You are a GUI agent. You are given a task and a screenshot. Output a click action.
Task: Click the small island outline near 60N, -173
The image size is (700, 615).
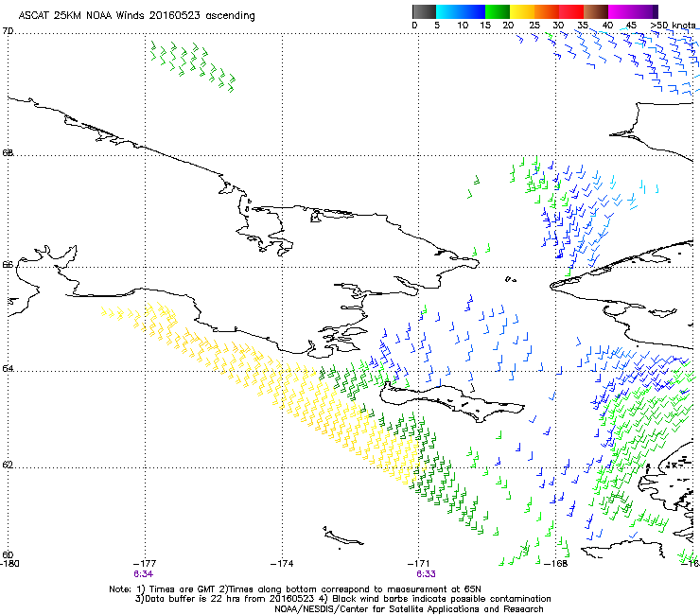tap(342, 537)
